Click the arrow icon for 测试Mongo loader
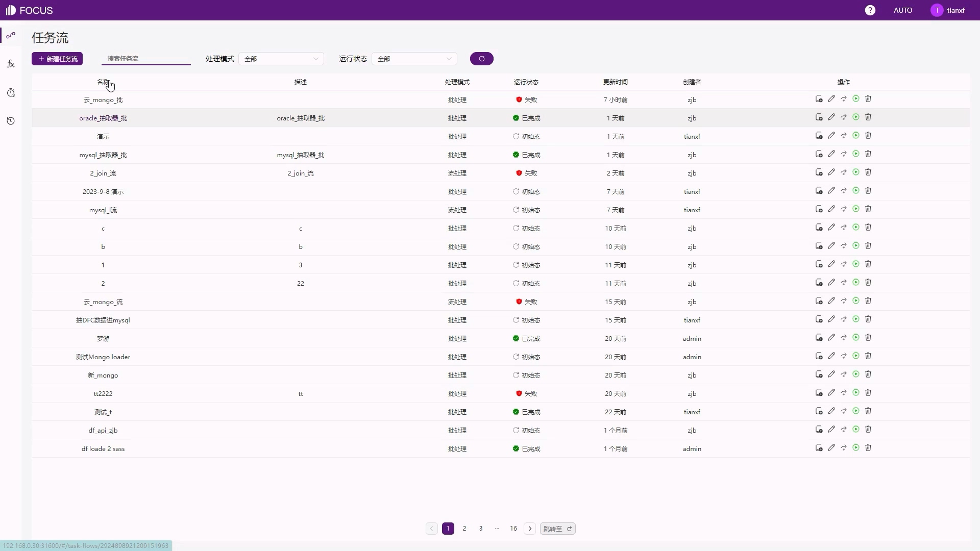This screenshot has height=551, width=980. click(844, 356)
